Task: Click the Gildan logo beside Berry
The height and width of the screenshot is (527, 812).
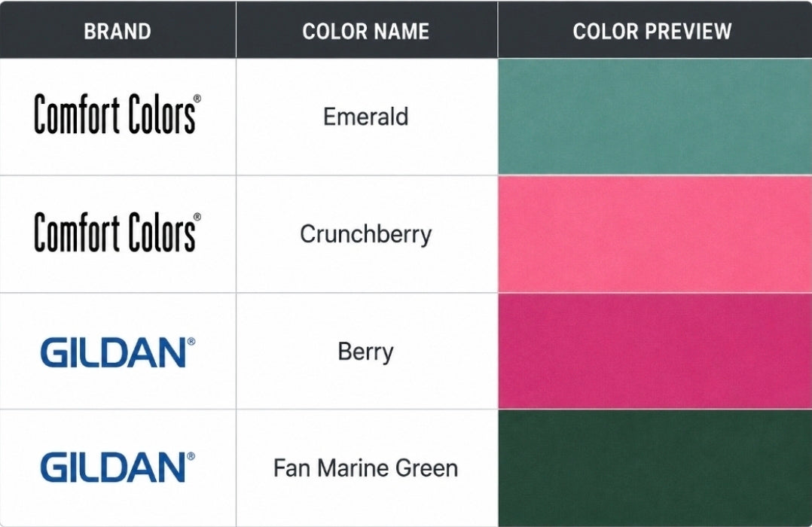Action: click(x=118, y=352)
